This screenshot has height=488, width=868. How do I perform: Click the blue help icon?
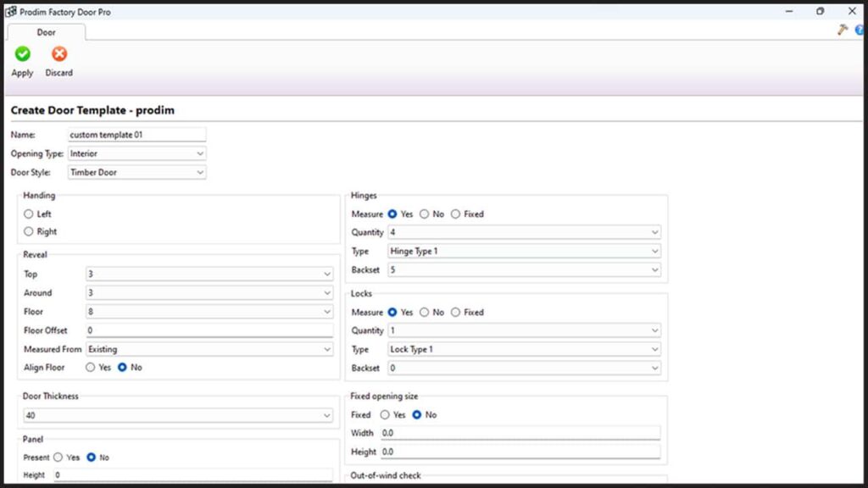[x=860, y=30]
